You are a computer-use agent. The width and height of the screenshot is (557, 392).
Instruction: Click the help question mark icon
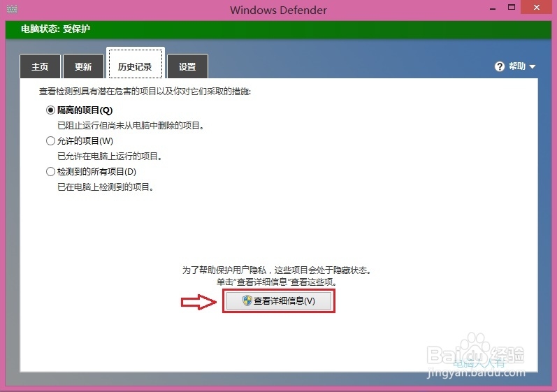tap(500, 66)
